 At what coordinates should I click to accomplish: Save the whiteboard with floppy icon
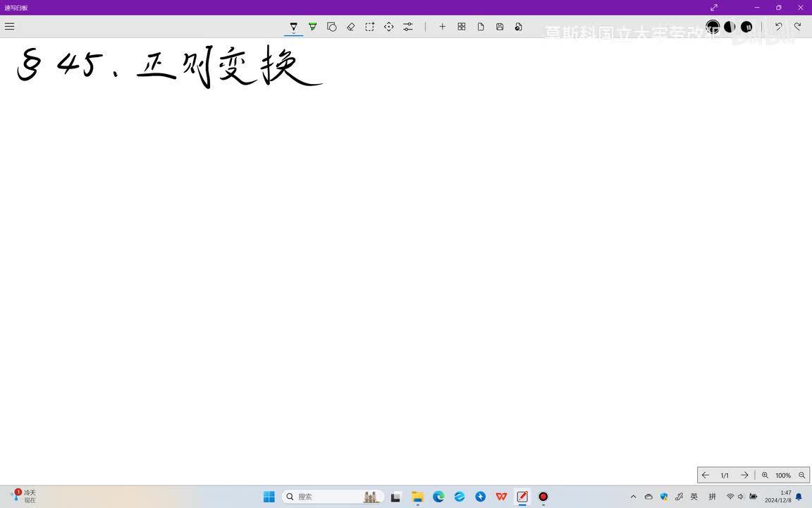click(x=500, y=26)
